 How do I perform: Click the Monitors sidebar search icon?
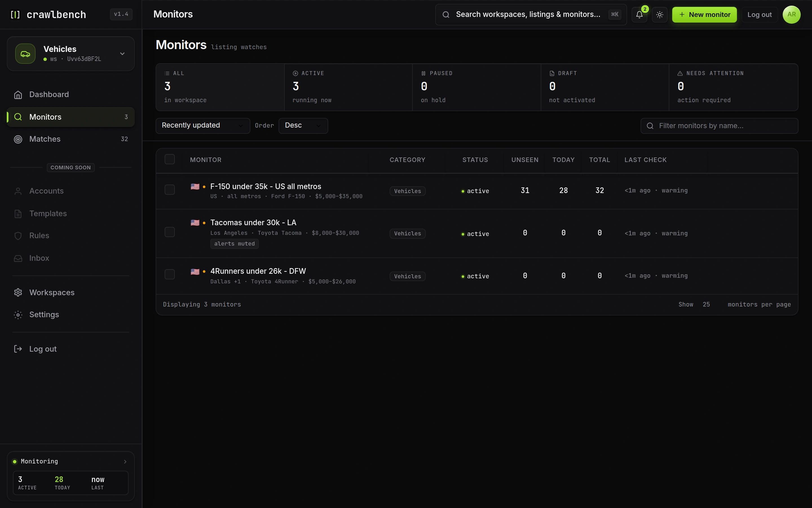(x=18, y=117)
